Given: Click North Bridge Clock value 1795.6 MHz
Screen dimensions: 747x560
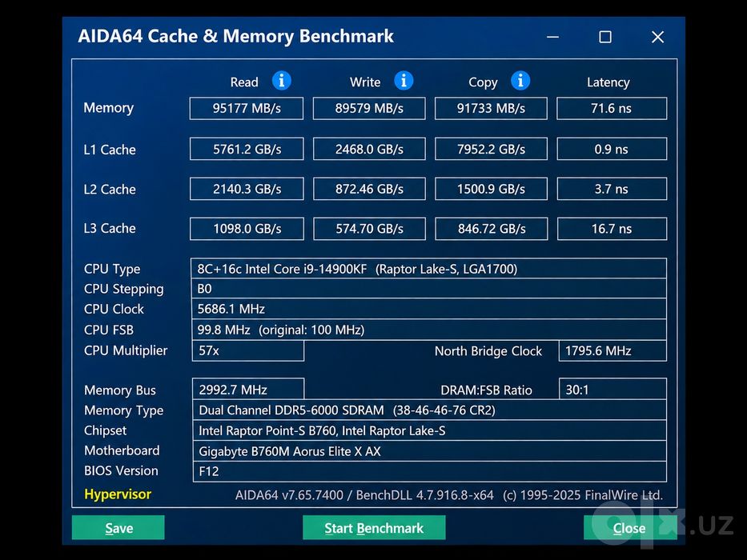Looking at the screenshot, I should tap(612, 351).
